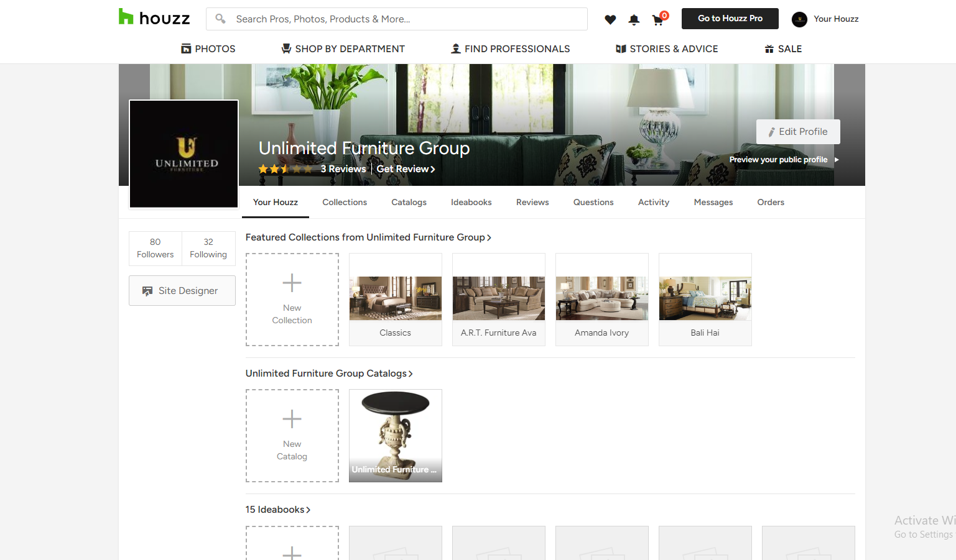The height and width of the screenshot is (560, 956).
Task: Open the 32 Following list
Action: pyautogui.click(x=208, y=248)
